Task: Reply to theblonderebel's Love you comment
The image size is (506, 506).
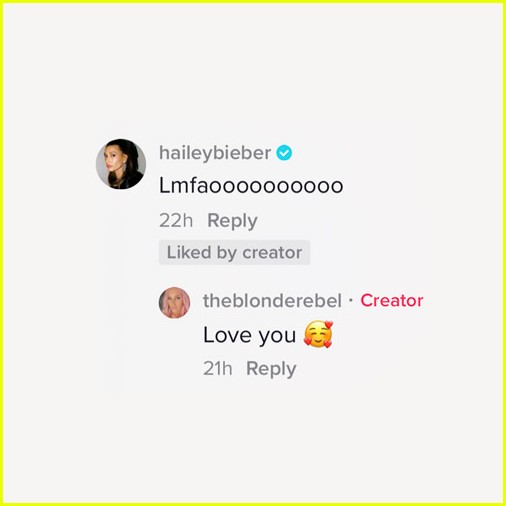Action: click(x=271, y=369)
